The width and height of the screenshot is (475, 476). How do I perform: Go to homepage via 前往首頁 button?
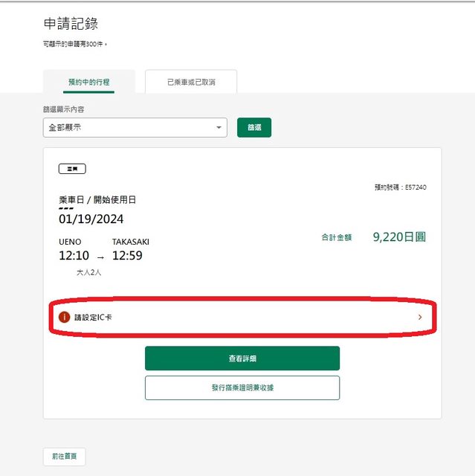point(64,456)
